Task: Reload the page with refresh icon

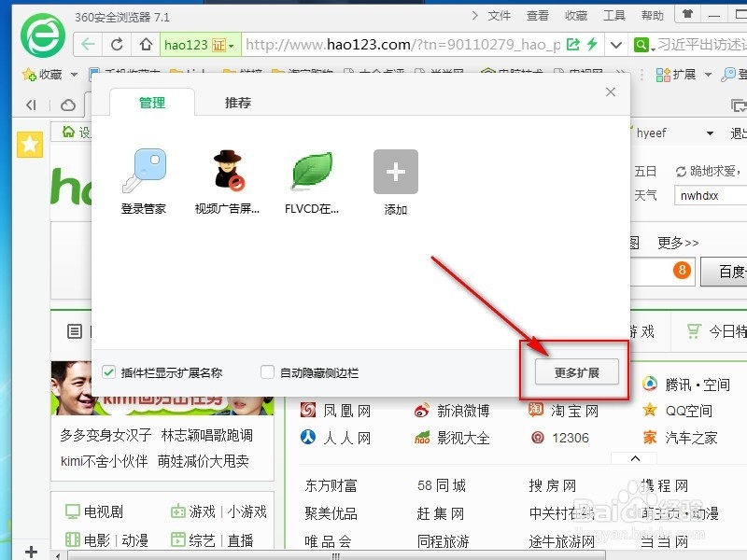Action: [117, 44]
